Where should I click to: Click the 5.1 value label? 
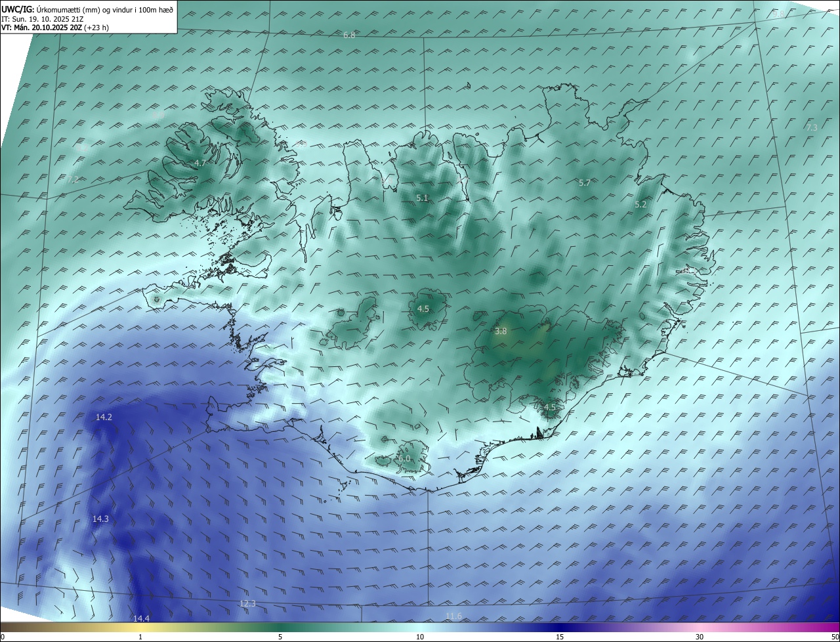point(422,198)
